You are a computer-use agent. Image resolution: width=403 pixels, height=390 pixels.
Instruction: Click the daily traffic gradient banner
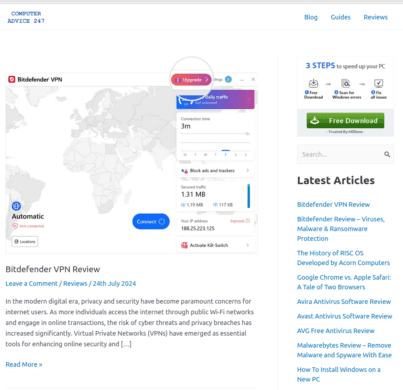click(215, 99)
